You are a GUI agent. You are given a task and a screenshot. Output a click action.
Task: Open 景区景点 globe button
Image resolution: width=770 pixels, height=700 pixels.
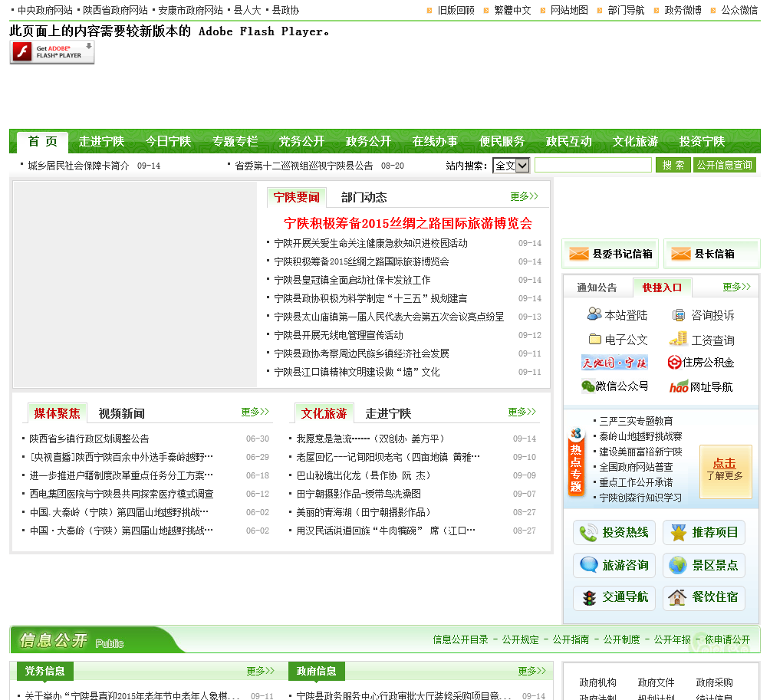[704, 566]
